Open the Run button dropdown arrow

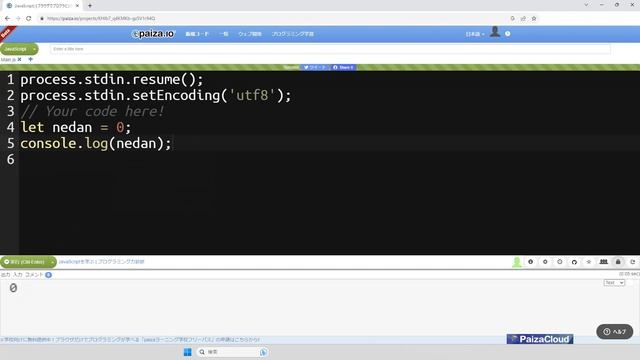pyautogui.click(x=53, y=262)
